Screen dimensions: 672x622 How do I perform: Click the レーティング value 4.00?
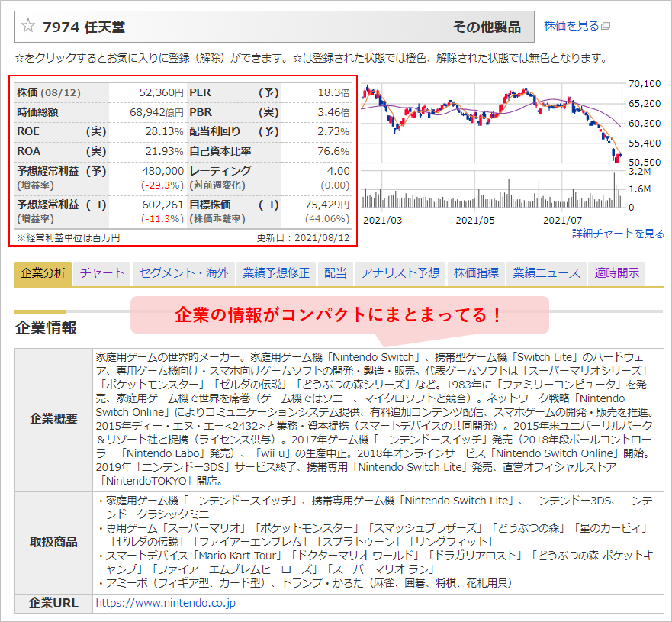[x=339, y=171]
